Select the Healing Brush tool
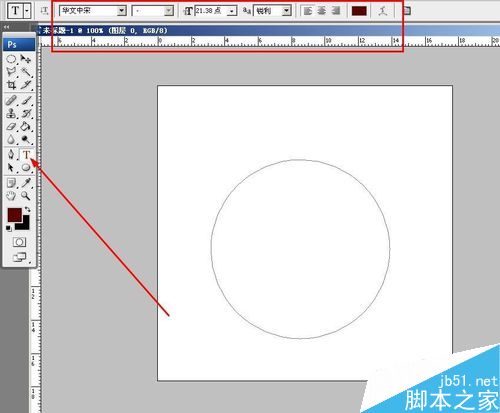 (x=11, y=100)
